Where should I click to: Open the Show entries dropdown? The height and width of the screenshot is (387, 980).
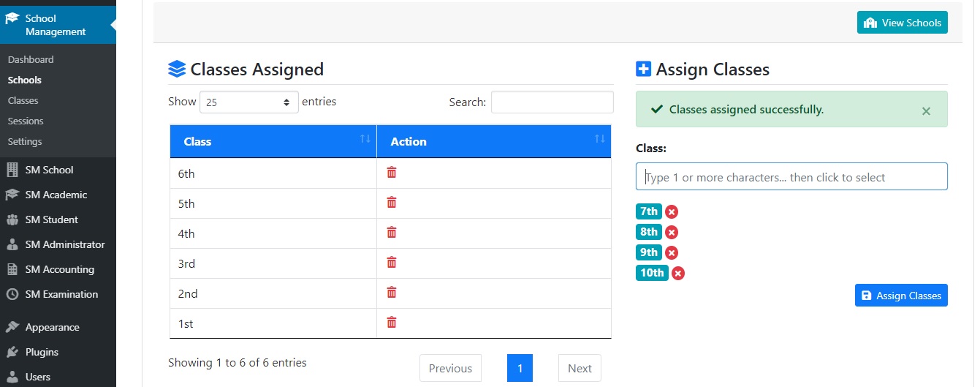click(x=249, y=102)
